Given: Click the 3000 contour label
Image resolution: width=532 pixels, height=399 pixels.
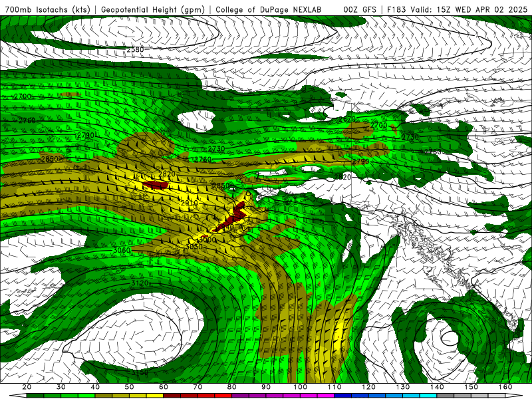Looking at the screenshot, I should pos(207,239).
